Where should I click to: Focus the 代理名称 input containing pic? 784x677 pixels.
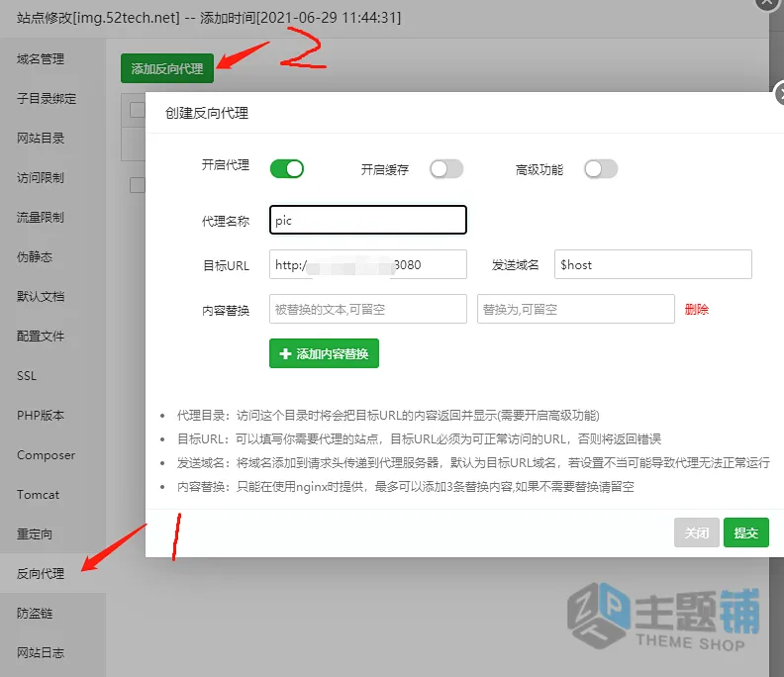[x=368, y=220]
